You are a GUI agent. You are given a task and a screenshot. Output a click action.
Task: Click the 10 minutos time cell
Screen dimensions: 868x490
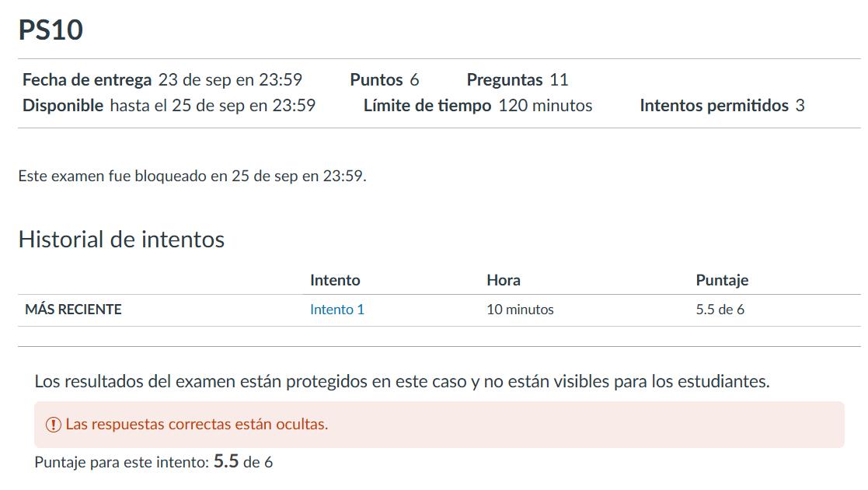pyautogui.click(x=520, y=310)
